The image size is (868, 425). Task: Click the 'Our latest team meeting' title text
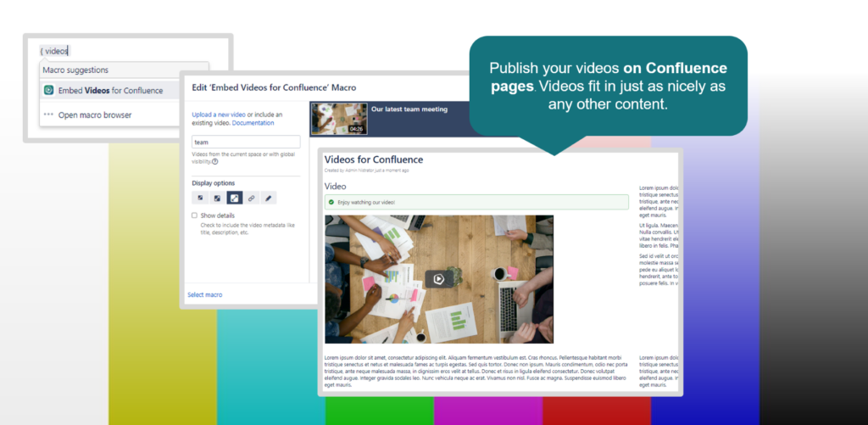(x=409, y=109)
